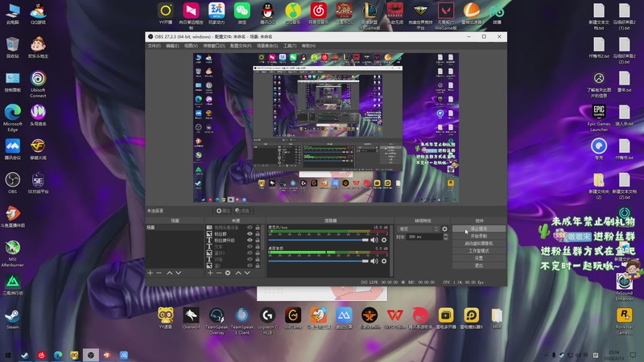Click source 滤镜 filters button above docks

coord(242,211)
